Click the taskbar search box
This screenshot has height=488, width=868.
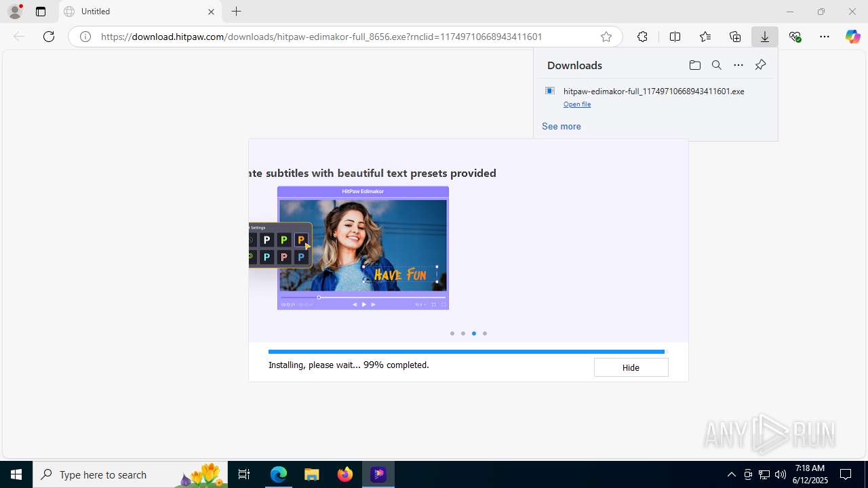pos(130,474)
